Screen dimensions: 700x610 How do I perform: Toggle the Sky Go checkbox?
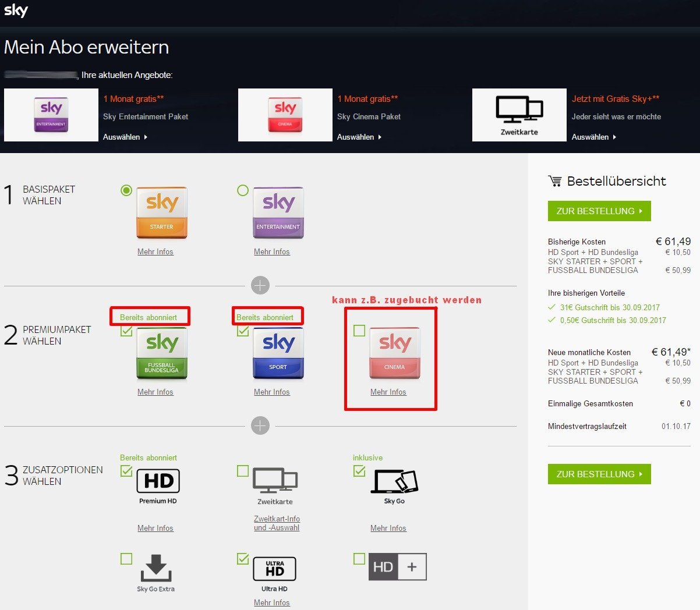coord(359,471)
